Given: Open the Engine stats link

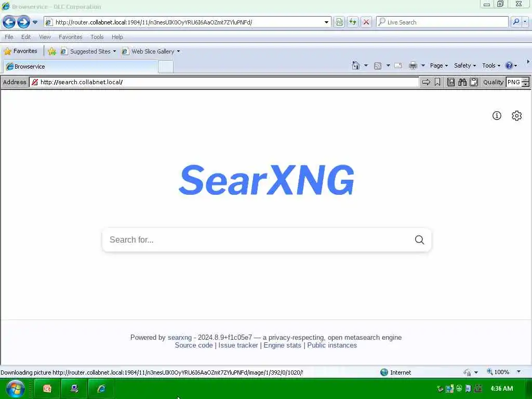Looking at the screenshot, I should [x=282, y=345].
